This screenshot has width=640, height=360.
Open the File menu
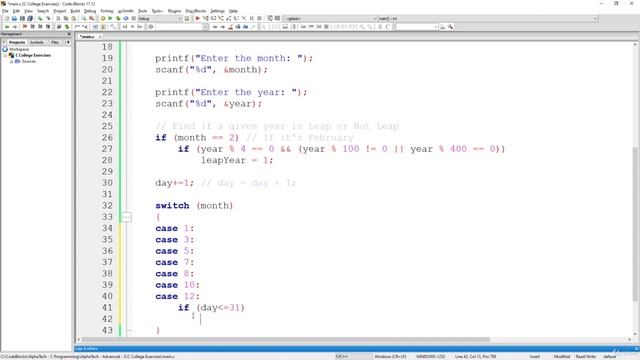pos(5,11)
